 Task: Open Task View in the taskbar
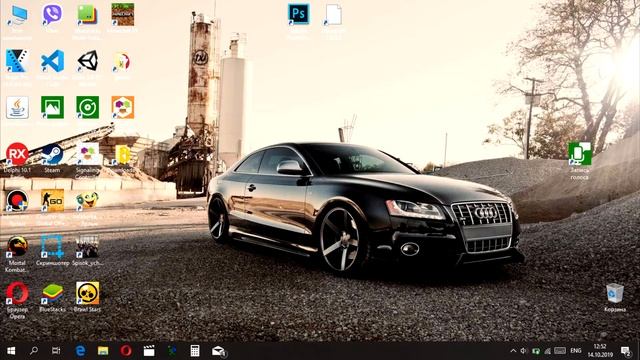56,351
